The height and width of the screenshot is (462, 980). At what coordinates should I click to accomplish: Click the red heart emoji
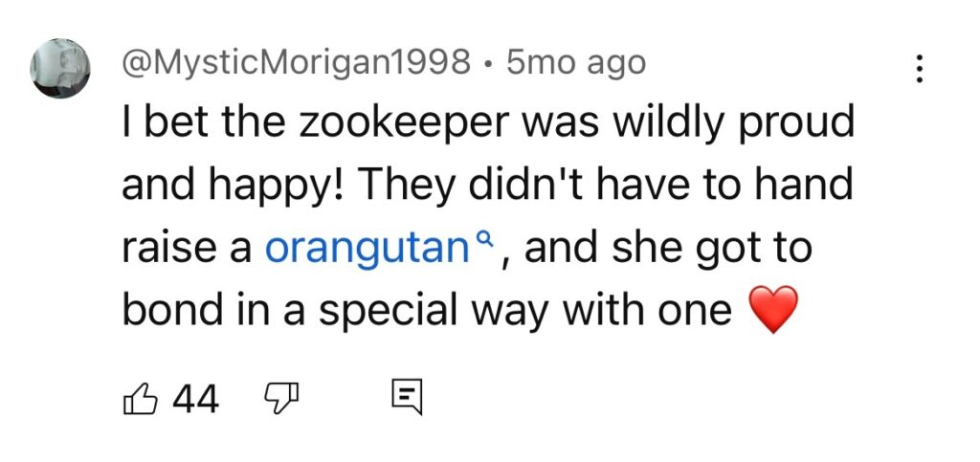tap(770, 312)
